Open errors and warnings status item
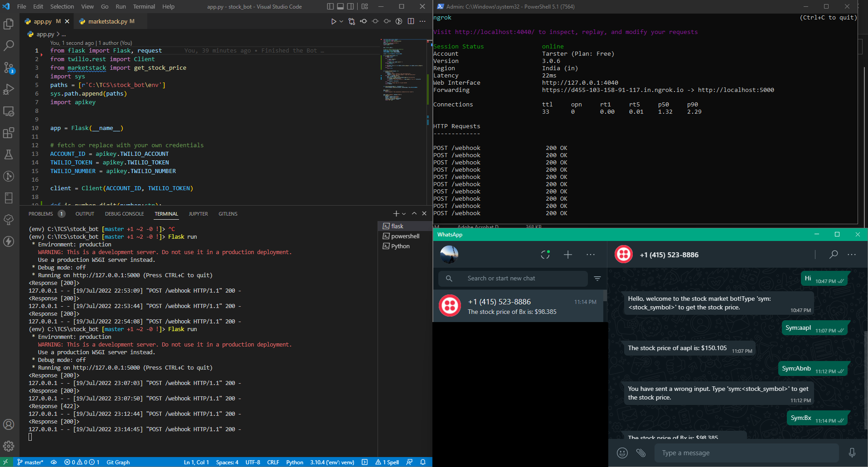The height and width of the screenshot is (467, 868). pyautogui.click(x=82, y=462)
